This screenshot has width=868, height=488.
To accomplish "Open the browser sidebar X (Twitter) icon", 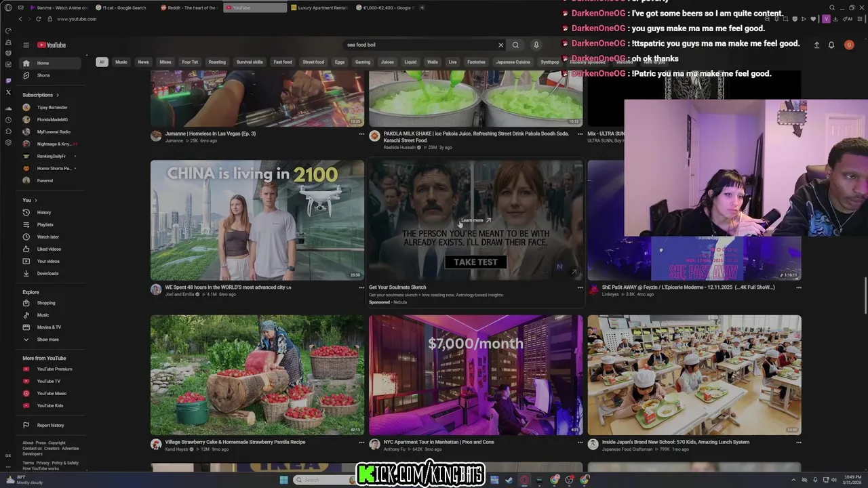I will point(8,91).
